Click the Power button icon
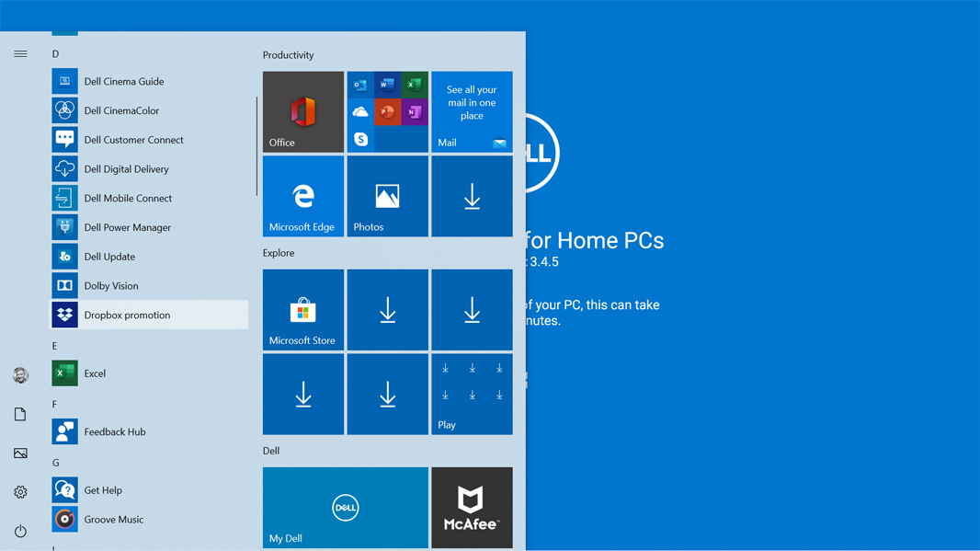Image resolution: width=980 pixels, height=551 pixels. pyautogui.click(x=20, y=531)
